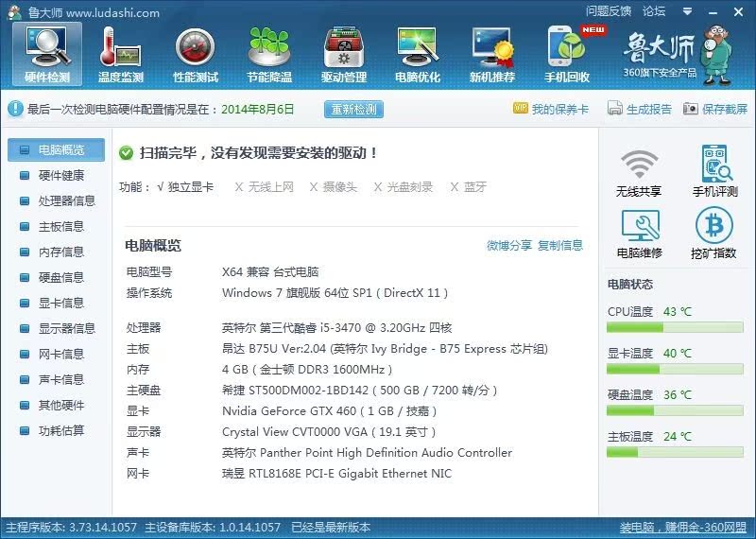Screen dimensions: 756x539
Task: Go to 显卡信息 in the sidebar
Action: pos(60,303)
